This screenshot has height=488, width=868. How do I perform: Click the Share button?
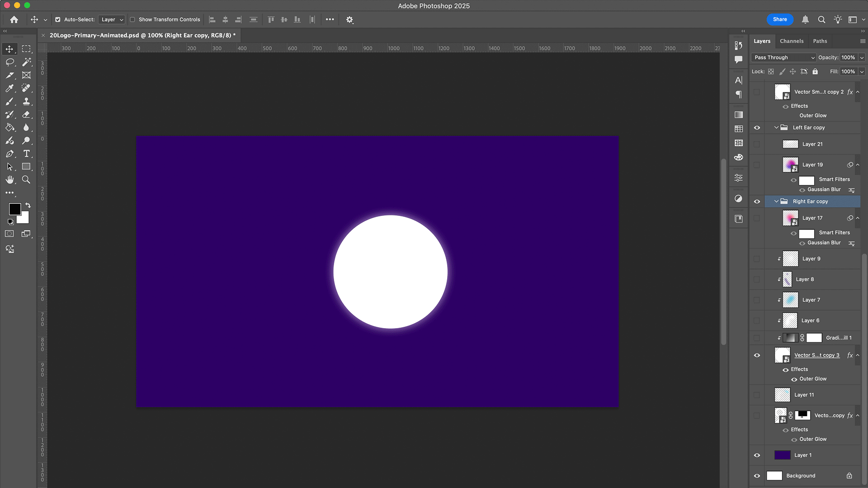[779, 19]
